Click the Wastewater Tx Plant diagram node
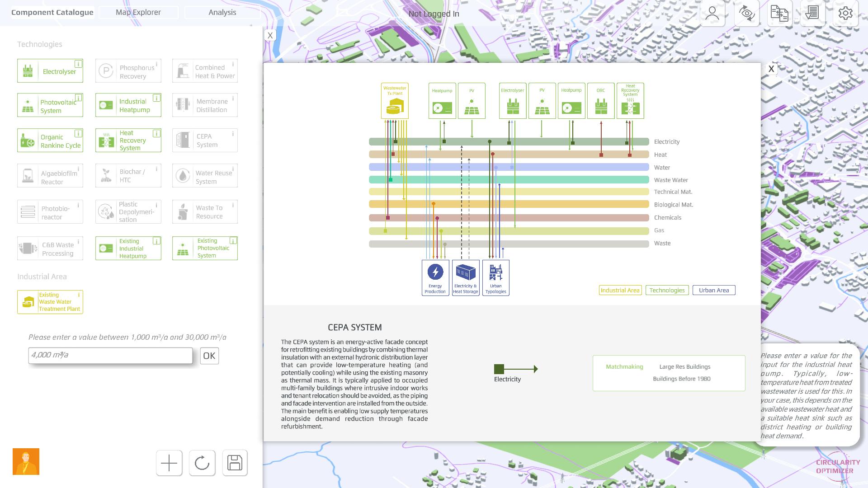The height and width of the screenshot is (488, 868). tap(395, 101)
